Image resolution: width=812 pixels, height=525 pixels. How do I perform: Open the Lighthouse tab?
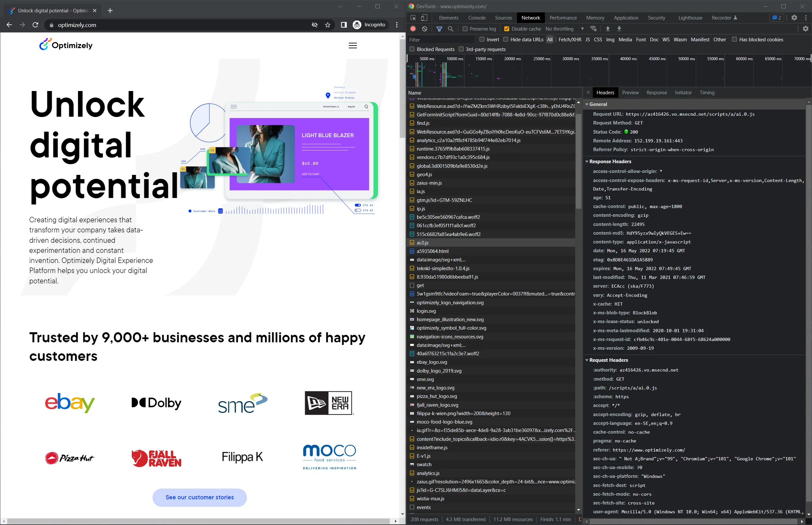(690, 18)
